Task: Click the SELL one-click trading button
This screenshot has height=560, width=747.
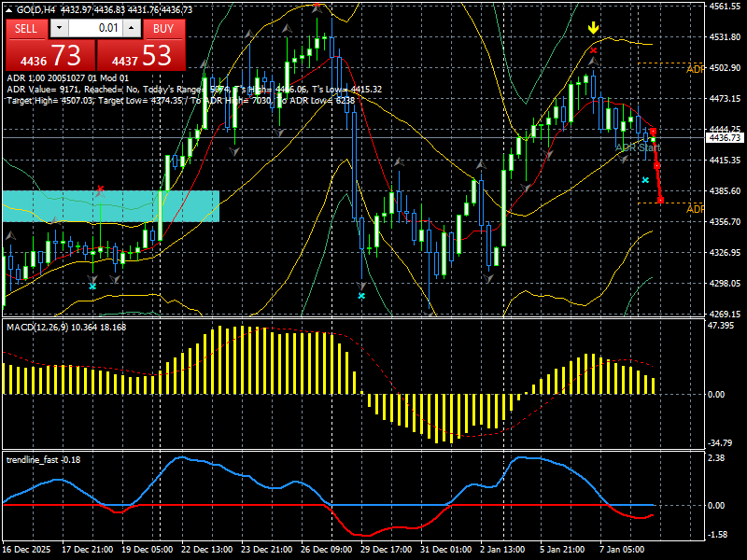Action: coord(26,29)
